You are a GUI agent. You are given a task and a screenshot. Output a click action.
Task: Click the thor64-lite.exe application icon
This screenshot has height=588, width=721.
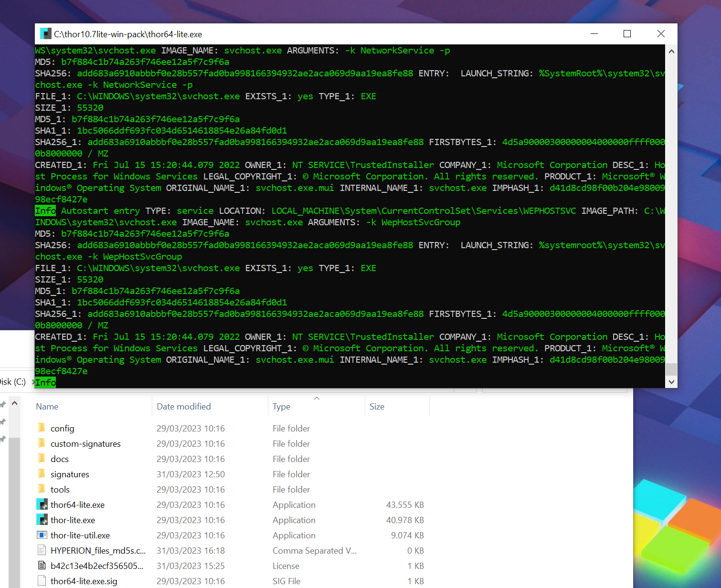(x=42, y=504)
